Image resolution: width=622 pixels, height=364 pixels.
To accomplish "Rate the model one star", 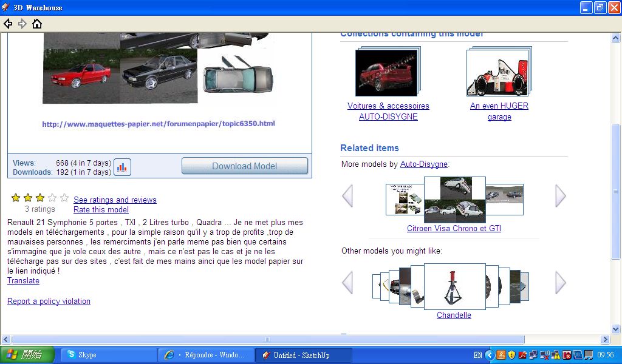I will click(16, 198).
